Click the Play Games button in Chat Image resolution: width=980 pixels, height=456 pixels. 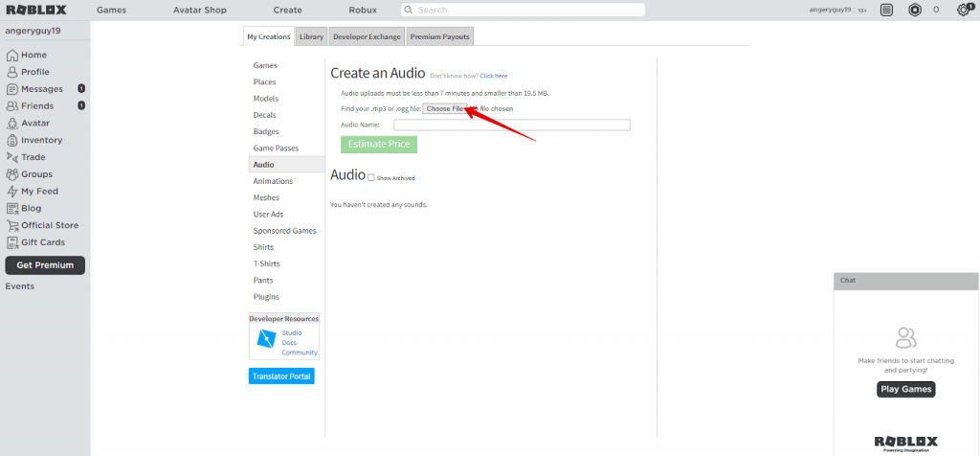[x=905, y=389]
